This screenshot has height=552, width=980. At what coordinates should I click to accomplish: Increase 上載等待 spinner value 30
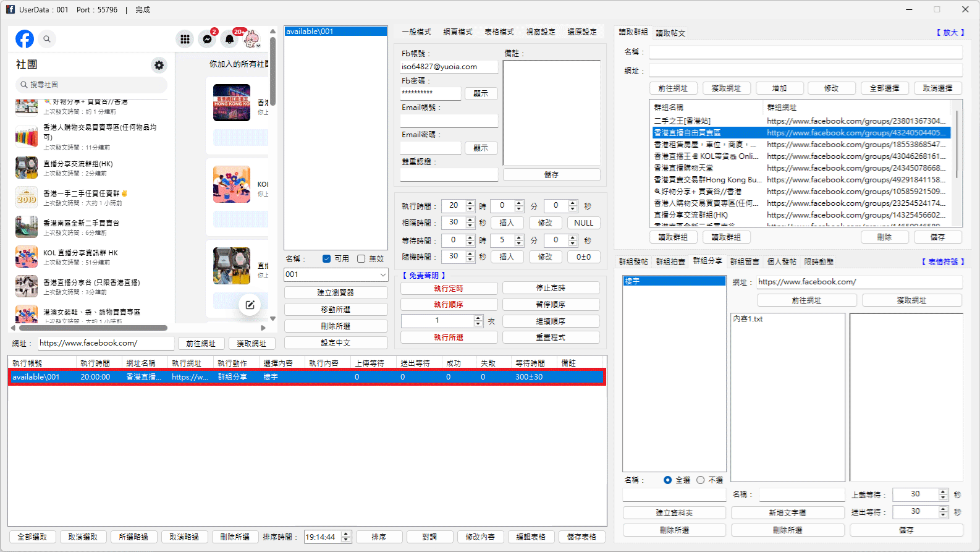(943, 491)
